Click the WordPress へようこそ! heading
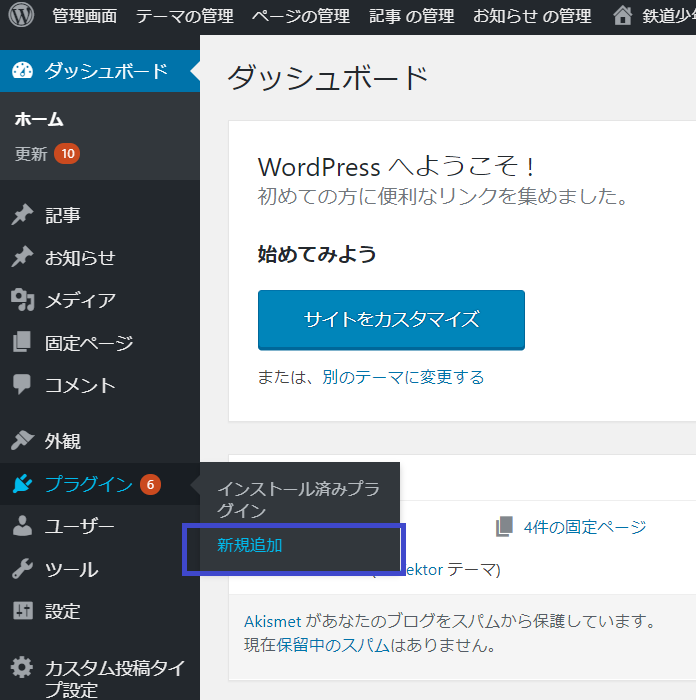696x700 pixels. 396,167
